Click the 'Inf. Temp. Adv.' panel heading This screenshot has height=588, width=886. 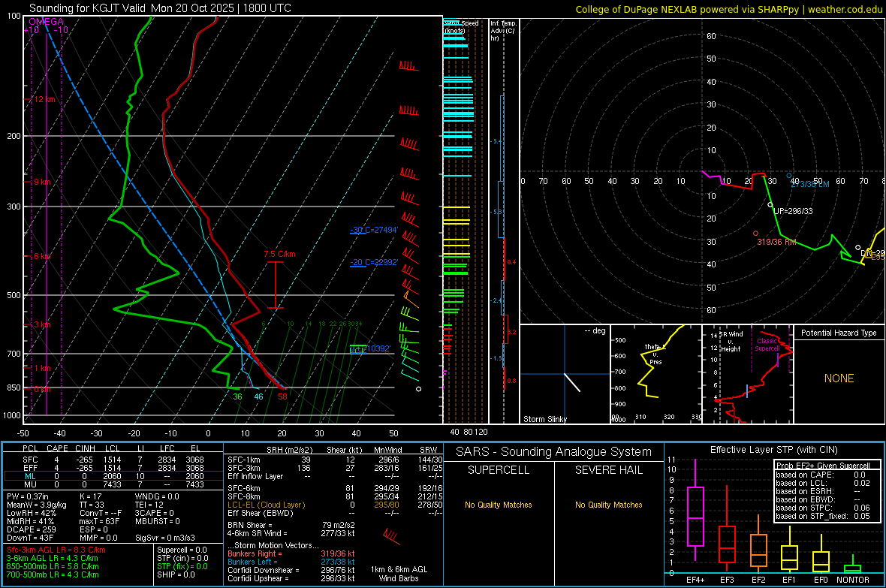502,31
